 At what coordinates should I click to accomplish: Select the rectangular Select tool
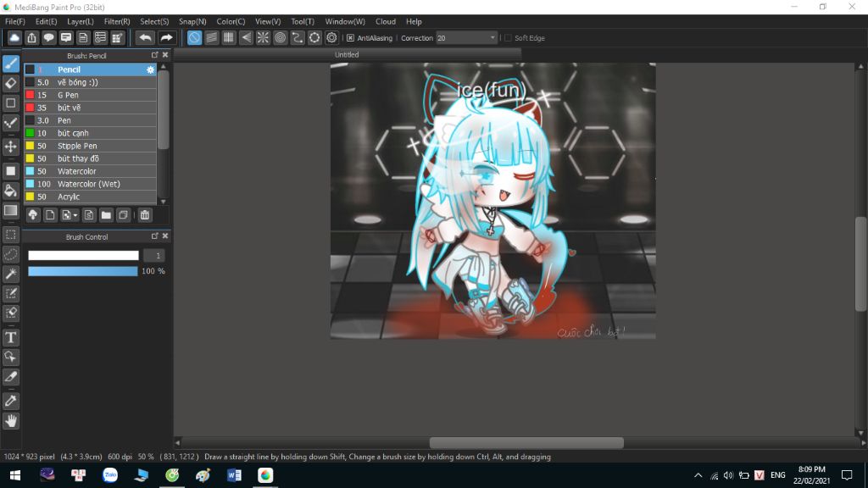pos(10,235)
